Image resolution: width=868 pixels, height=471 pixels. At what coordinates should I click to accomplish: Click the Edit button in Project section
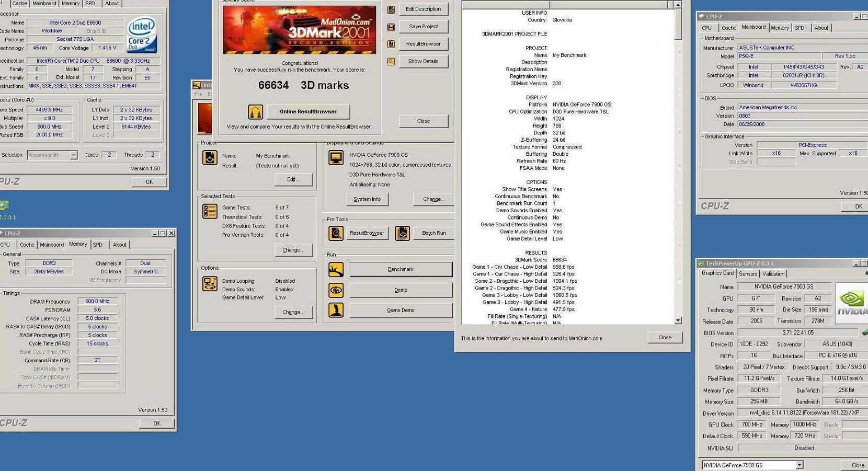[x=293, y=179]
